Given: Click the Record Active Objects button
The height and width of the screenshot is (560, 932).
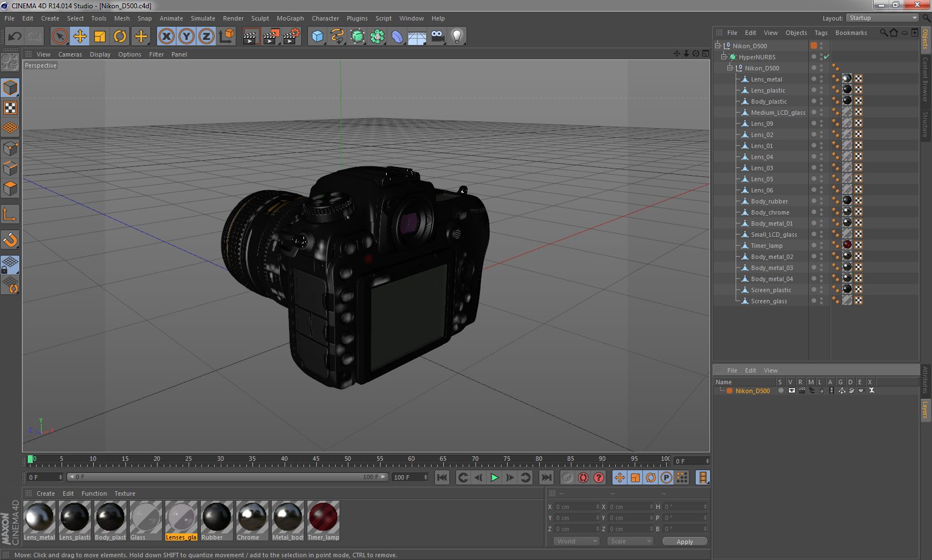Looking at the screenshot, I should (568, 477).
